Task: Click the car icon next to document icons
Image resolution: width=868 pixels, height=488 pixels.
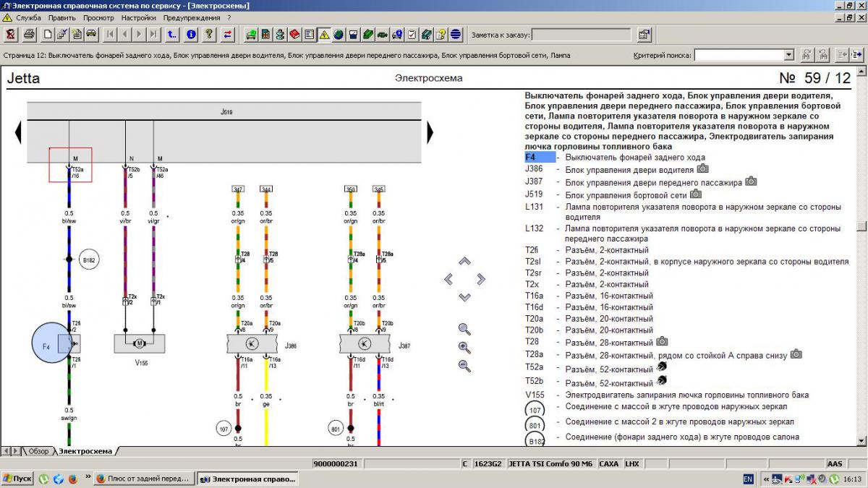Action: coord(92,34)
